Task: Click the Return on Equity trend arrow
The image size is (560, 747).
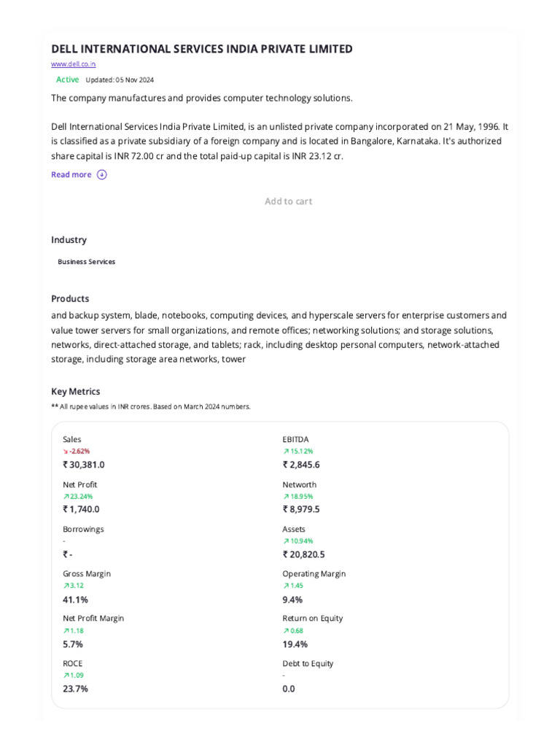Action: [x=286, y=631]
